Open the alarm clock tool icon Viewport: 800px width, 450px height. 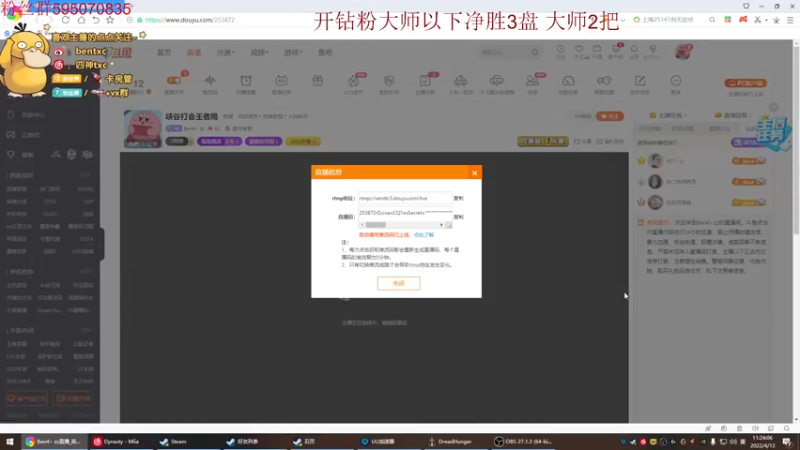(x=246, y=83)
